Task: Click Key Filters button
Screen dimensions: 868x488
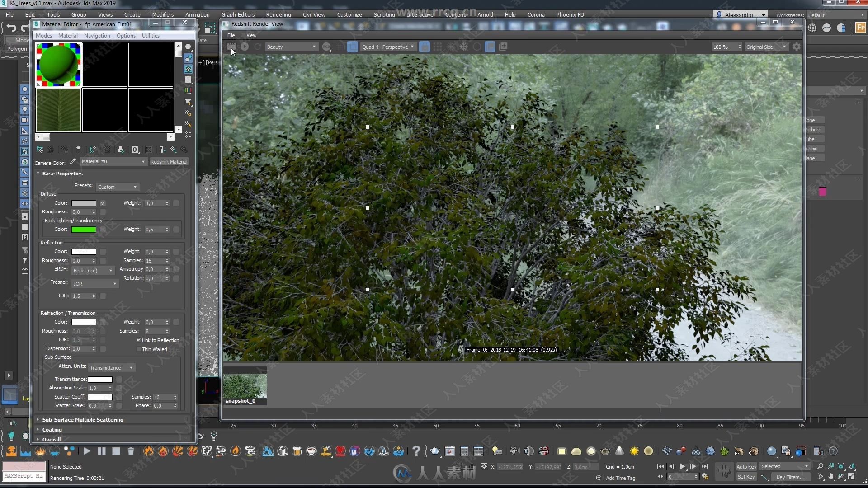Action: pos(790,477)
